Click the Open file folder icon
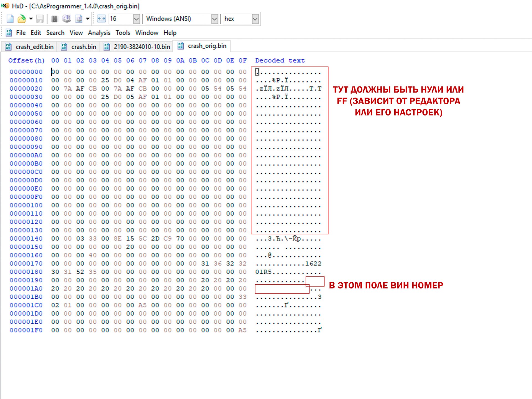The height and width of the screenshot is (399, 532). [22, 19]
